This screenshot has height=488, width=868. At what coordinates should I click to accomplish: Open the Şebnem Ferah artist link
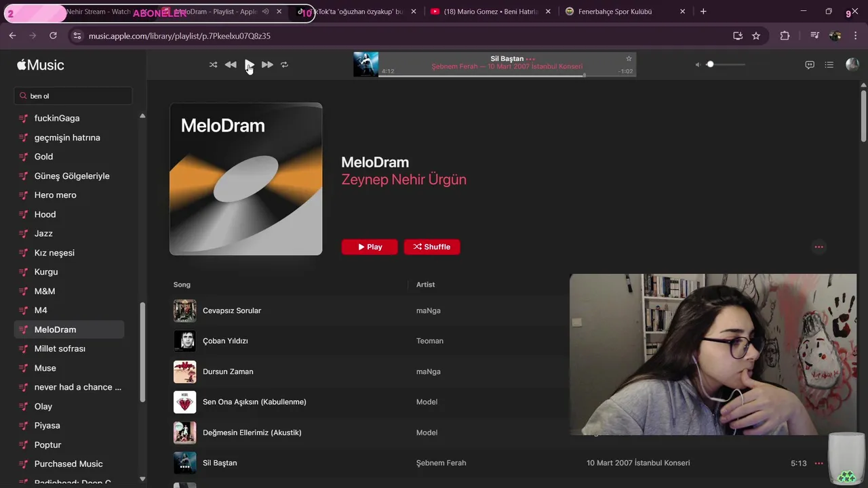coord(441,463)
